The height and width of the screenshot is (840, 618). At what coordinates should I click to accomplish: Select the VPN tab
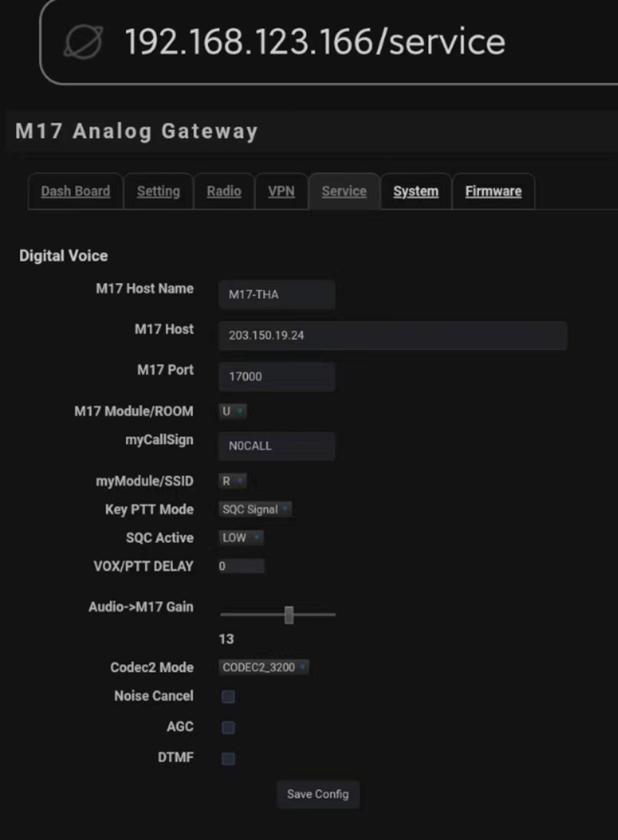pyautogui.click(x=281, y=191)
